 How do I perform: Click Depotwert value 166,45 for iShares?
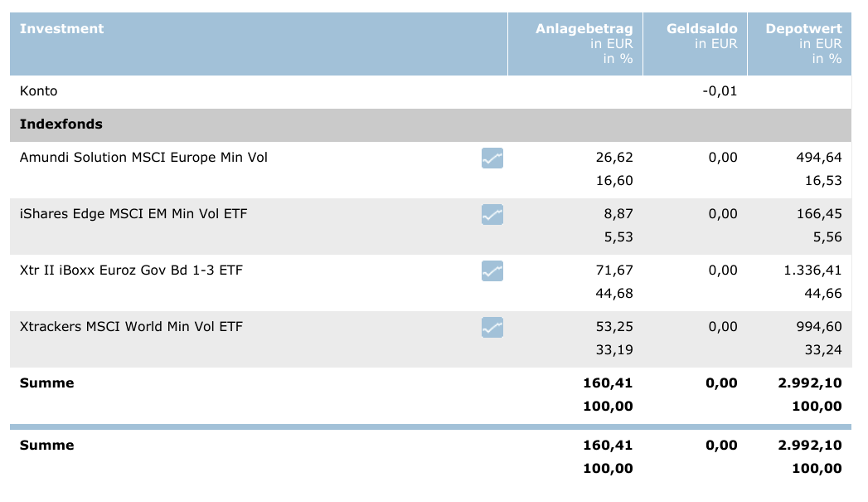pyautogui.click(x=818, y=214)
